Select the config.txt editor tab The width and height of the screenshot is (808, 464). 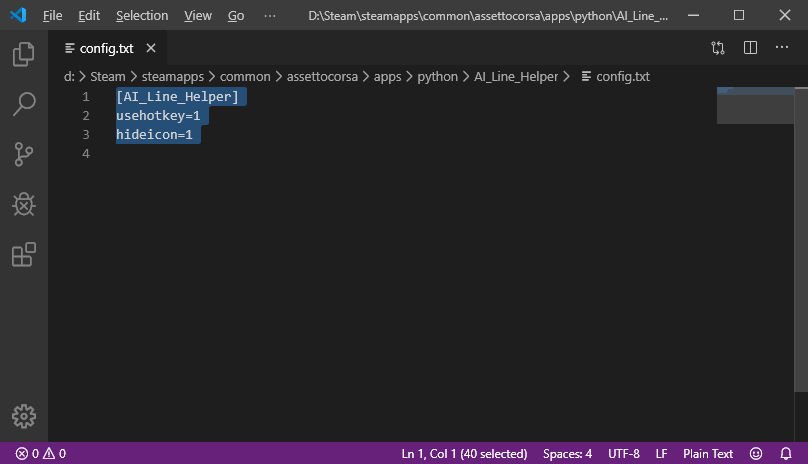click(x=107, y=47)
